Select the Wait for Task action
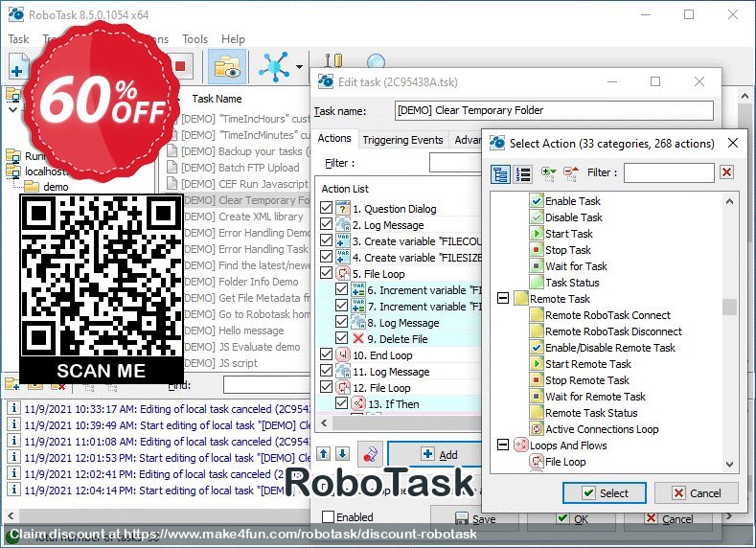Image resolution: width=756 pixels, height=548 pixels. (x=576, y=266)
